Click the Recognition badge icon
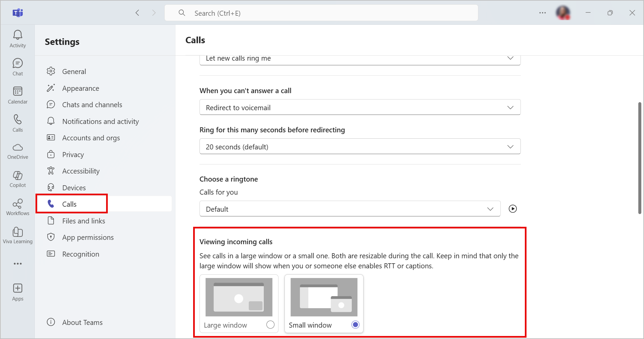Image resolution: width=644 pixels, height=339 pixels. click(x=51, y=254)
